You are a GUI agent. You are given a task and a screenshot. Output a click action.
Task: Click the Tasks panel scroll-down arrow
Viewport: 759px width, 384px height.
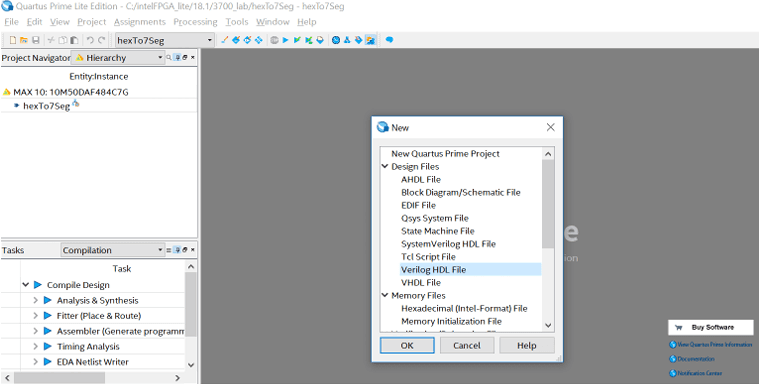[x=191, y=365]
